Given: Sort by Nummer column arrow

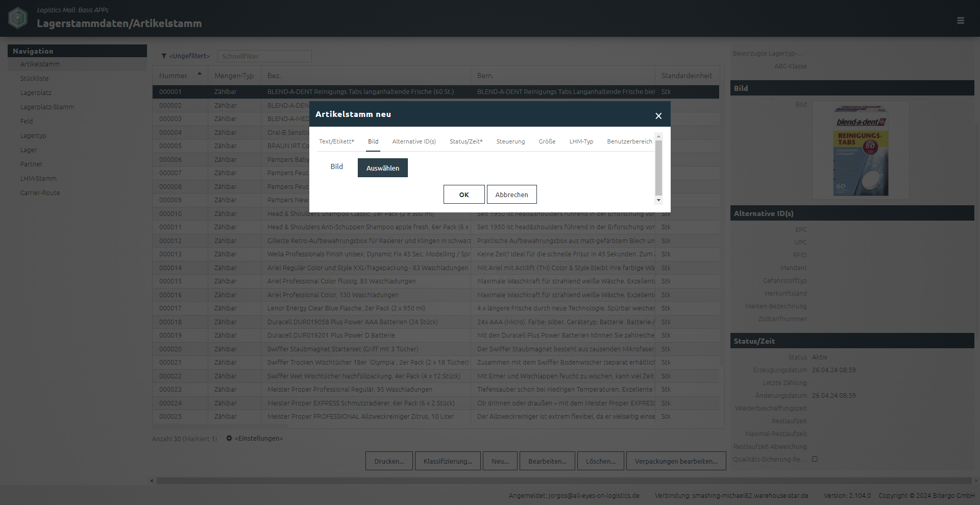Looking at the screenshot, I should pyautogui.click(x=200, y=74).
